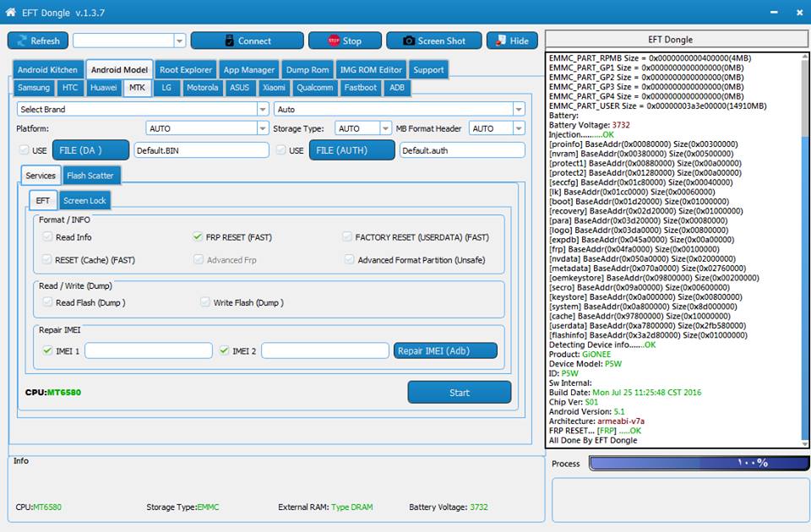Viewport: 811px width, 532px height.
Task: Click the EFT Dongle home icon
Action: pyautogui.click(x=11, y=12)
